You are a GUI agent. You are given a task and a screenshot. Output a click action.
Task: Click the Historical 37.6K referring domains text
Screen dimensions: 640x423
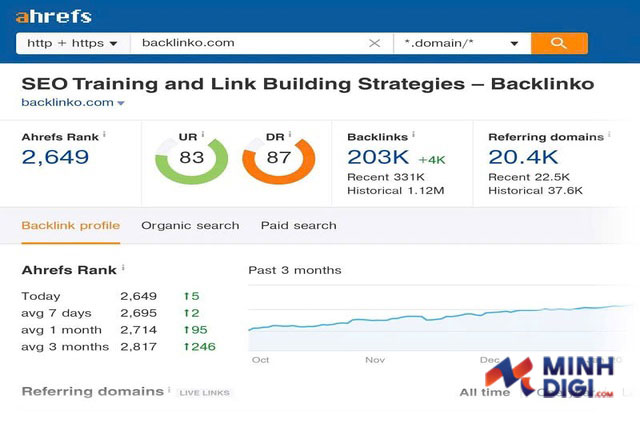point(536,191)
